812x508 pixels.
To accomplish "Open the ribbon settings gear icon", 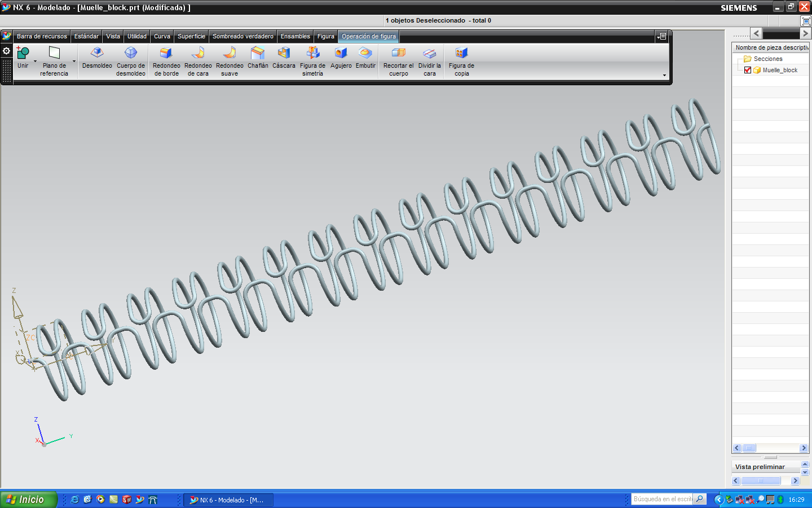I will click(x=7, y=51).
